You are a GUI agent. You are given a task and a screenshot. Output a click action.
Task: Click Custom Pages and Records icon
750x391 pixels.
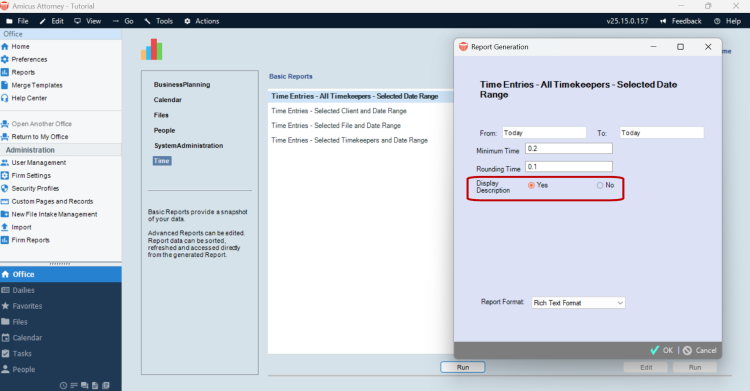[x=5, y=201]
